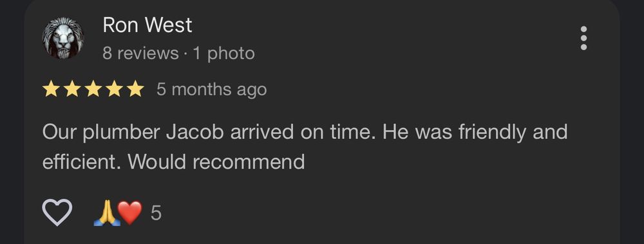Click the second yellow rating star
The image size is (644, 244).
72,89
